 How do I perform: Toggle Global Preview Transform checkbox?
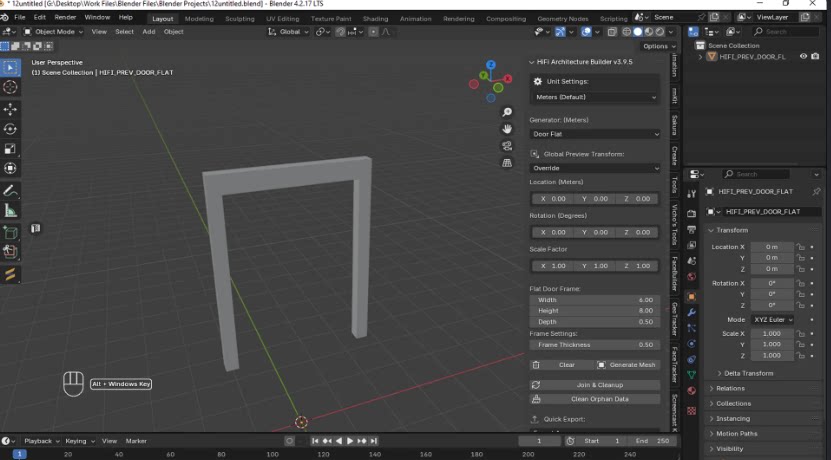535,154
